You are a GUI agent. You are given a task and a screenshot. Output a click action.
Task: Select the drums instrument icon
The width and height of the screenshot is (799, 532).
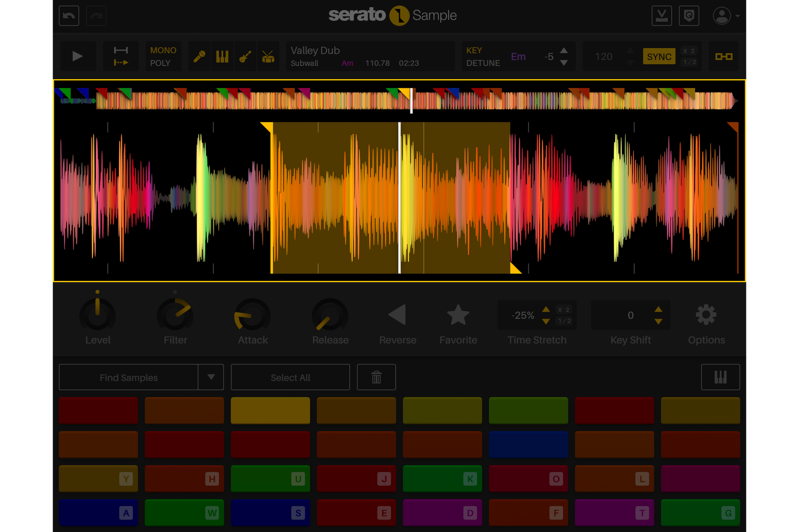[268, 56]
